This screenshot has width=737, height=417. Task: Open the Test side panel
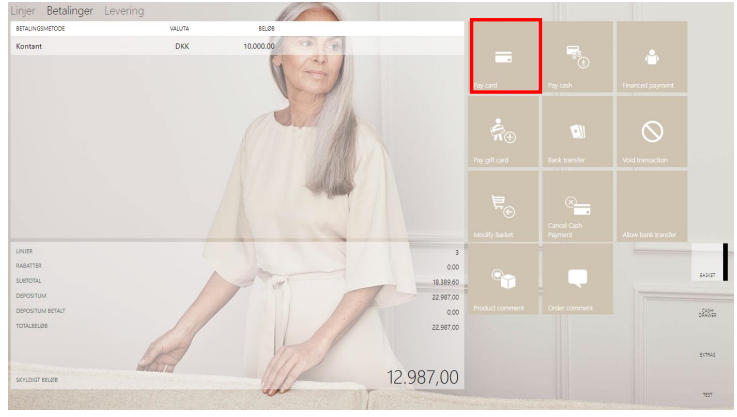click(707, 394)
